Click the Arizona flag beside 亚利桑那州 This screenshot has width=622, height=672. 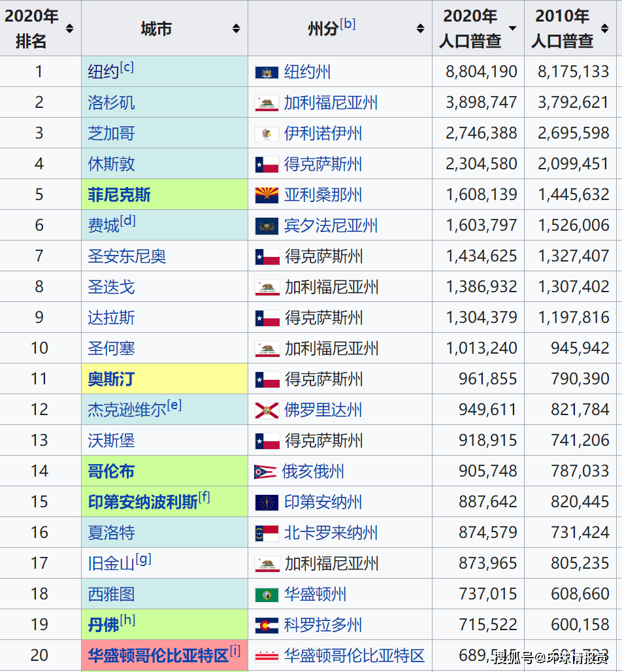coord(267,194)
